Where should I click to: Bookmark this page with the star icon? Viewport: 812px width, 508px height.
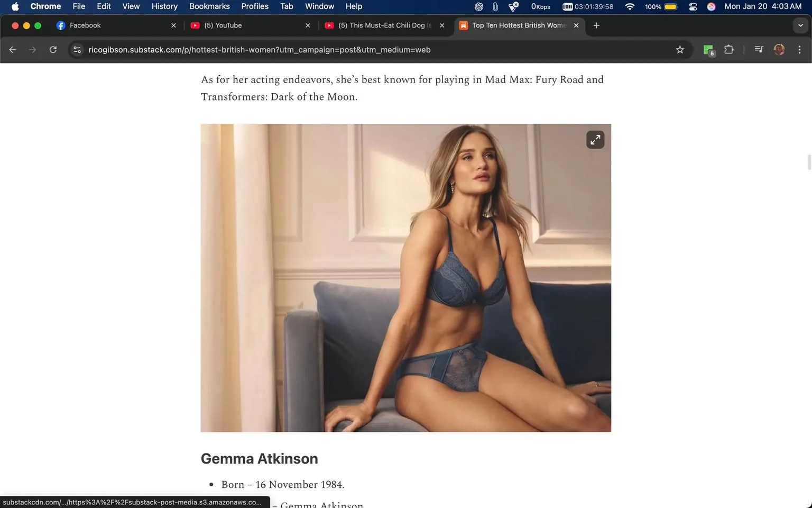tap(680, 49)
